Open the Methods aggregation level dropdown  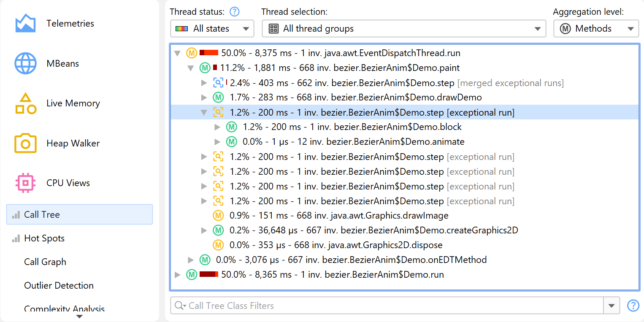596,29
